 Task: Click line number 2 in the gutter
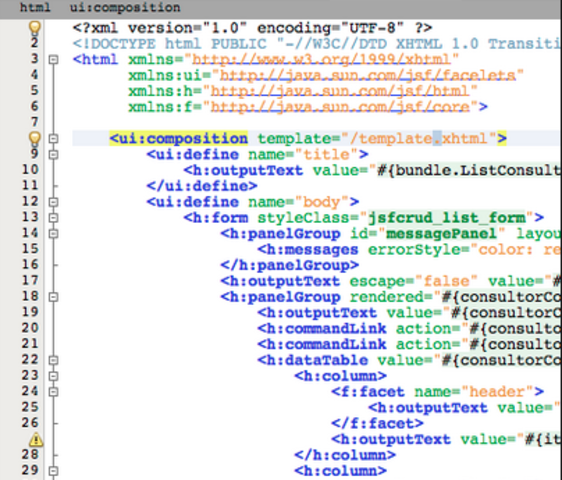(x=34, y=43)
